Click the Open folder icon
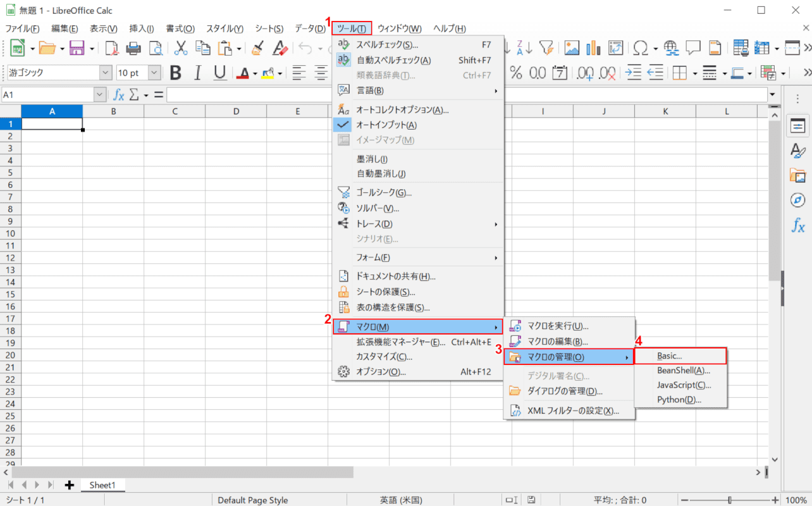 click(x=47, y=48)
